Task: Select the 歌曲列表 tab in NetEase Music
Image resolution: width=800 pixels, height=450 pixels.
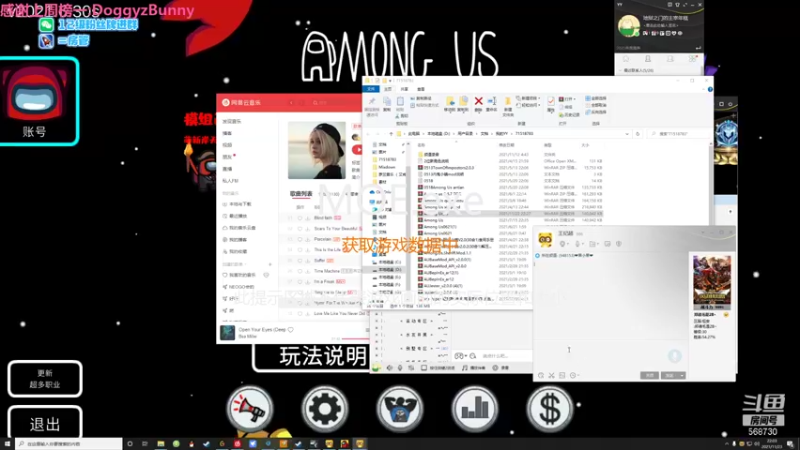Action: point(301,194)
